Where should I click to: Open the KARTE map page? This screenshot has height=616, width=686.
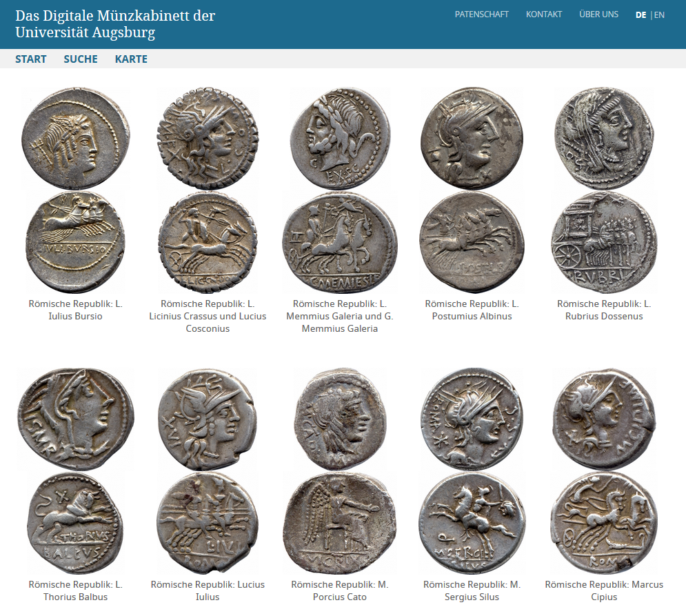131,59
